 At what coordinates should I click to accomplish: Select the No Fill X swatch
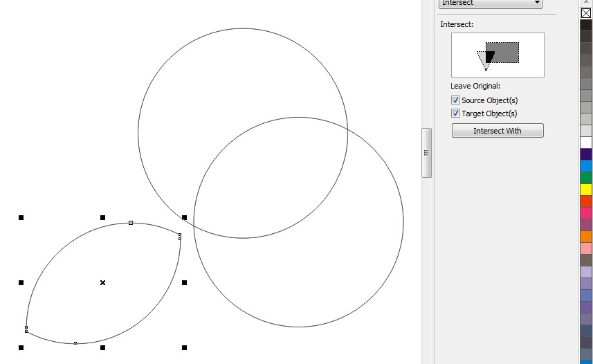[x=586, y=13]
